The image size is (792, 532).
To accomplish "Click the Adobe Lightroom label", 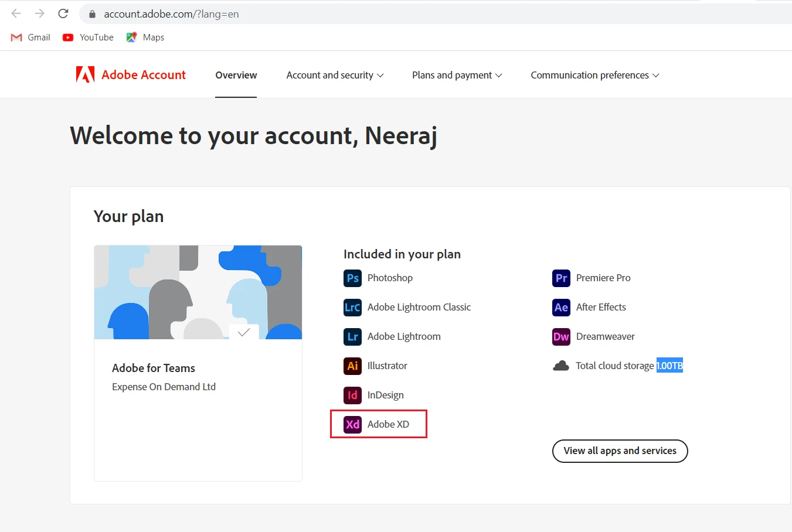I will (404, 336).
